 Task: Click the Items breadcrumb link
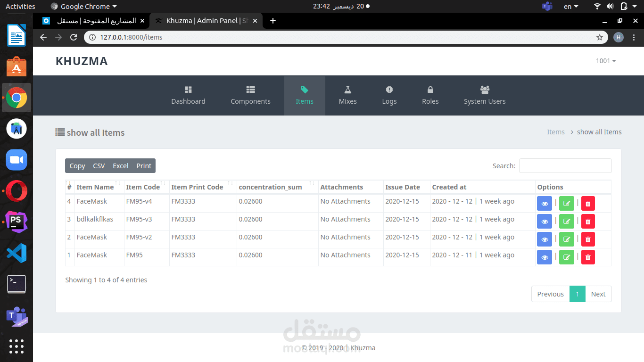coord(556,132)
